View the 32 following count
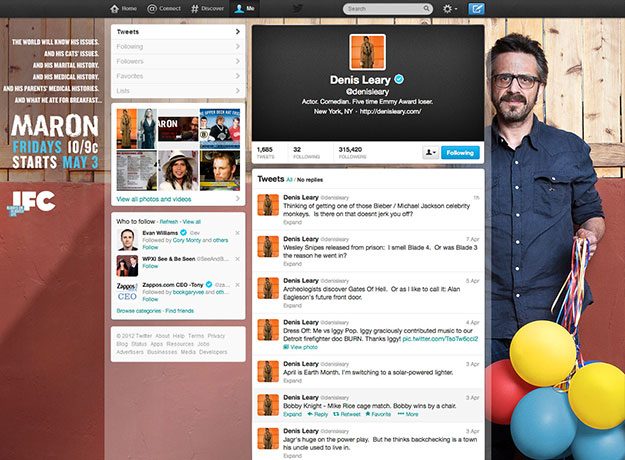Image resolution: width=625 pixels, height=460 pixels. [x=306, y=153]
